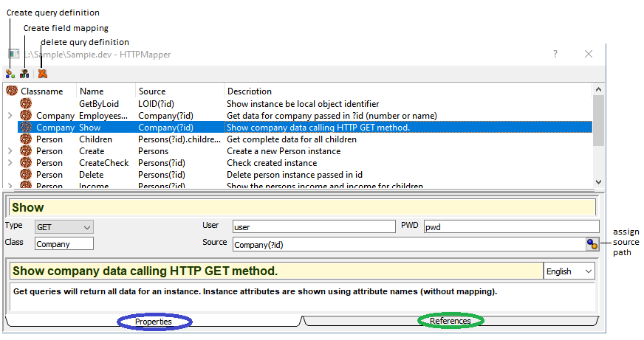Expand the Person Create query row
The height and width of the screenshot is (340, 644).
[x=10, y=151]
